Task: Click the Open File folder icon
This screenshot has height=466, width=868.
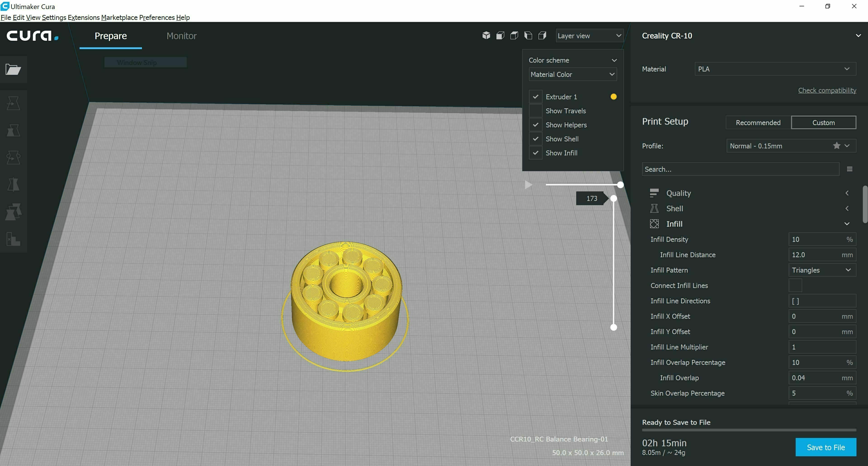Action: coord(13,69)
